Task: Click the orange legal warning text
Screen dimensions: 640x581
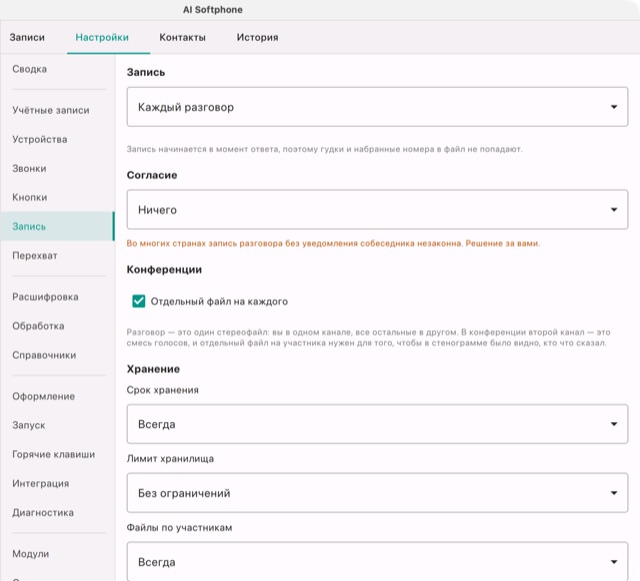Action: 333,243
